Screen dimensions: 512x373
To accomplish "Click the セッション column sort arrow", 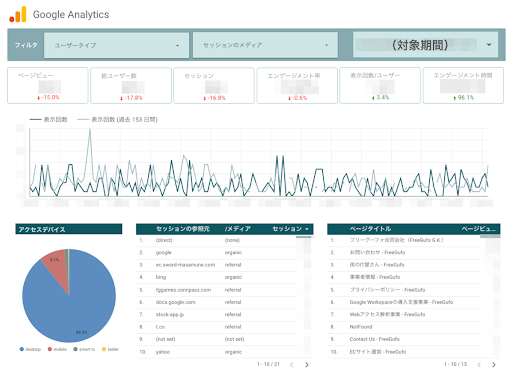I will pyautogui.click(x=307, y=229).
